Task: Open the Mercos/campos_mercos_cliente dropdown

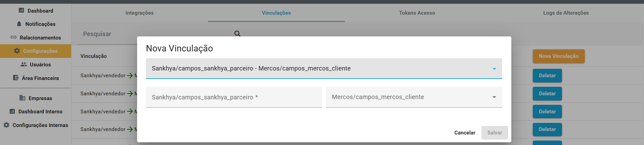Action: pyautogui.click(x=408, y=97)
